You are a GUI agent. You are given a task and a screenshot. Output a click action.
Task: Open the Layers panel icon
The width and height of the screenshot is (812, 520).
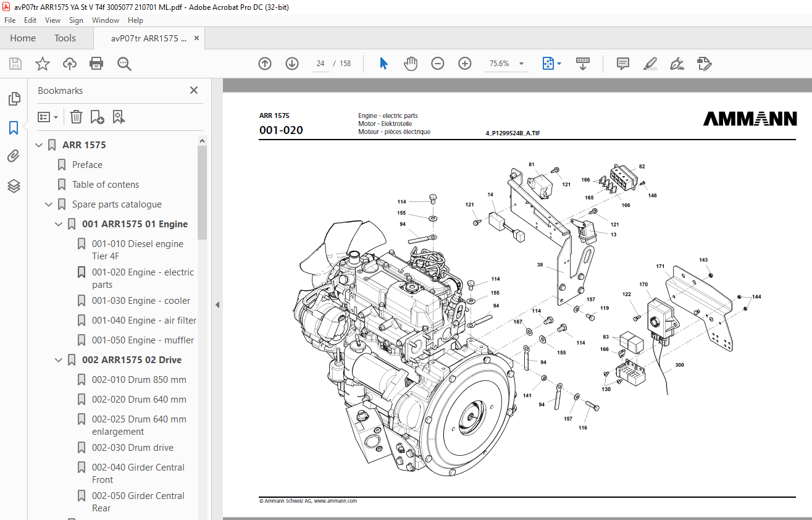click(x=14, y=186)
